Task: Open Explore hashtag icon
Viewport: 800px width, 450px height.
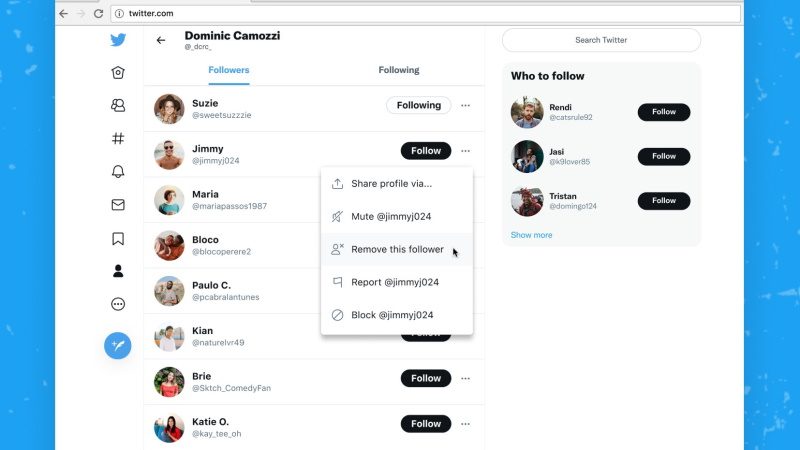Action: tap(118, 139)
